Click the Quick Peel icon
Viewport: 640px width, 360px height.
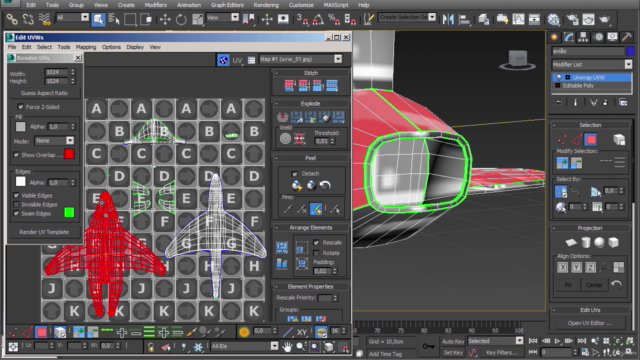[x=297, y=186]
